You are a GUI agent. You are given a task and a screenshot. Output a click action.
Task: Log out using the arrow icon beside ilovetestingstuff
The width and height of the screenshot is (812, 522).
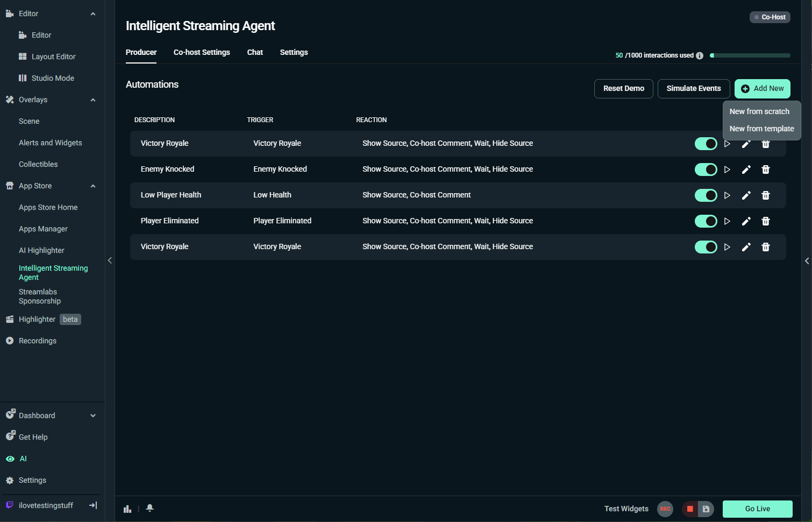(92, 505)
